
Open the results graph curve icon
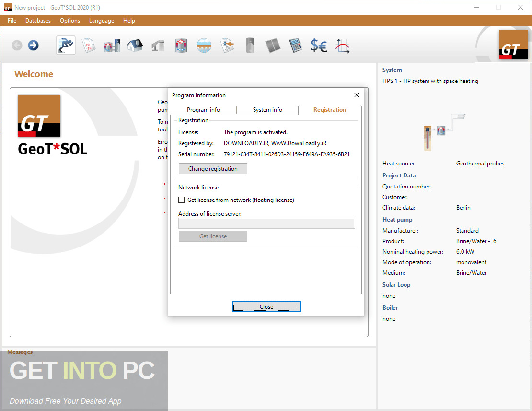tap(342, 46)
